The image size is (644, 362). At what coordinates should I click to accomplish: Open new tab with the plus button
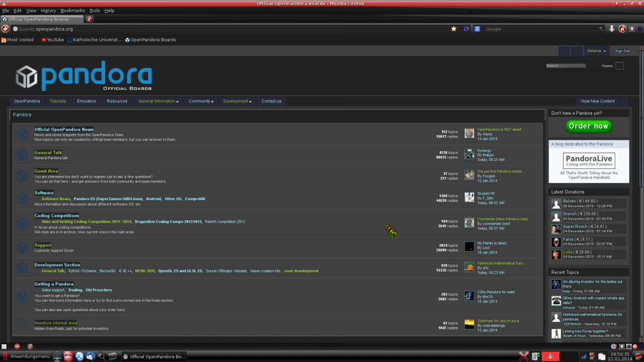(x=89, y=19)
